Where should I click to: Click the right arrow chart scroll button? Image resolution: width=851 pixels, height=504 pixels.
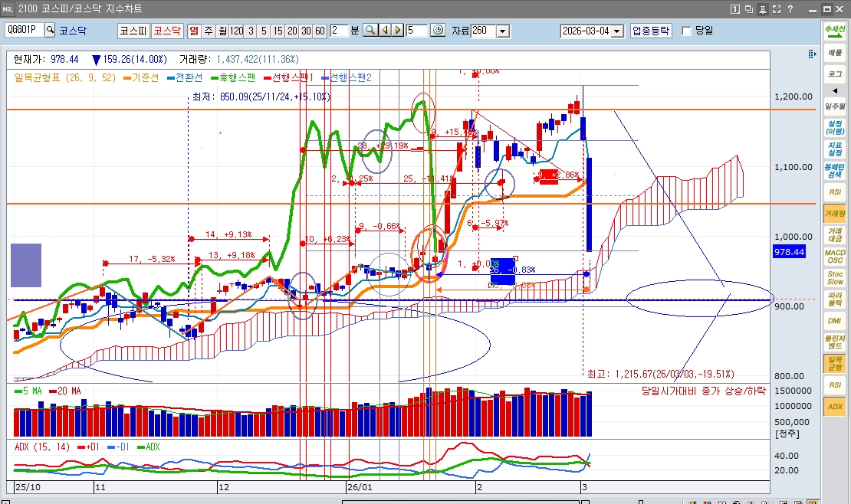397,31
